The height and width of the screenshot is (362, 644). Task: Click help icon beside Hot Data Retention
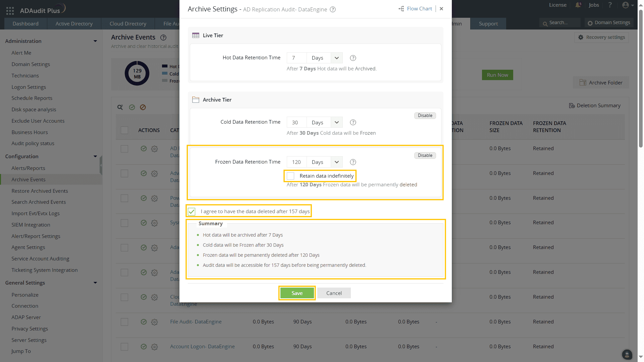(x=353, y=58)
